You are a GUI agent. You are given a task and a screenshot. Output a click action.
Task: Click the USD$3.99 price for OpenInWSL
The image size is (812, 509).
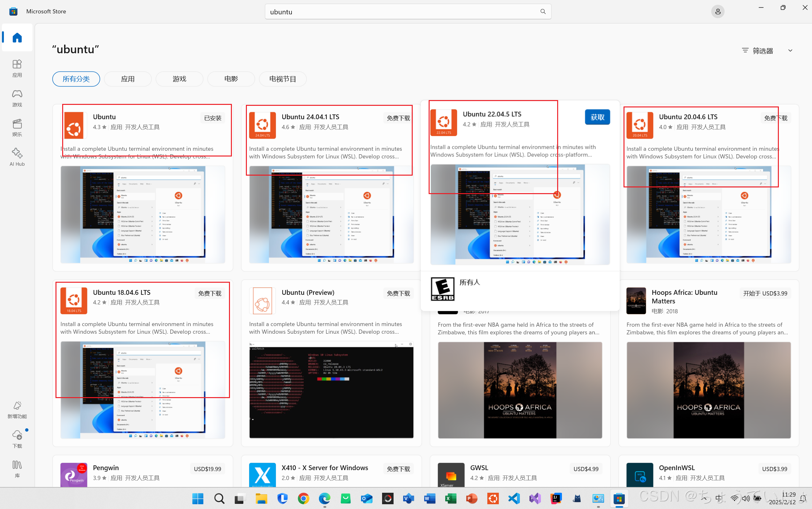pos(775,469)
